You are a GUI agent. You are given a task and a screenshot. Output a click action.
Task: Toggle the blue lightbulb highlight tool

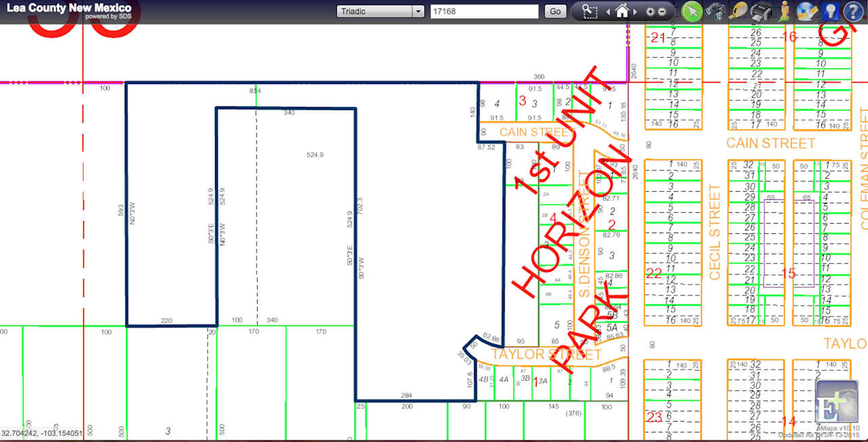pyautogui.click(x=831, y=12)
